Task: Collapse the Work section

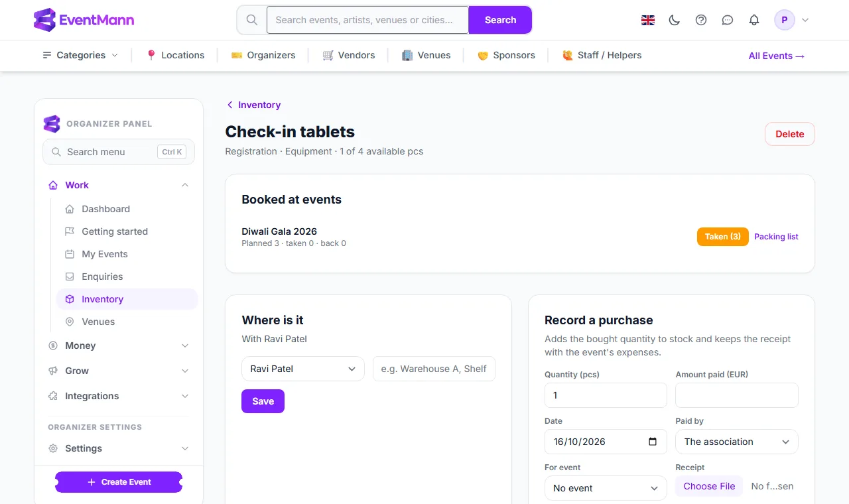Action: (x=119, y=185)
